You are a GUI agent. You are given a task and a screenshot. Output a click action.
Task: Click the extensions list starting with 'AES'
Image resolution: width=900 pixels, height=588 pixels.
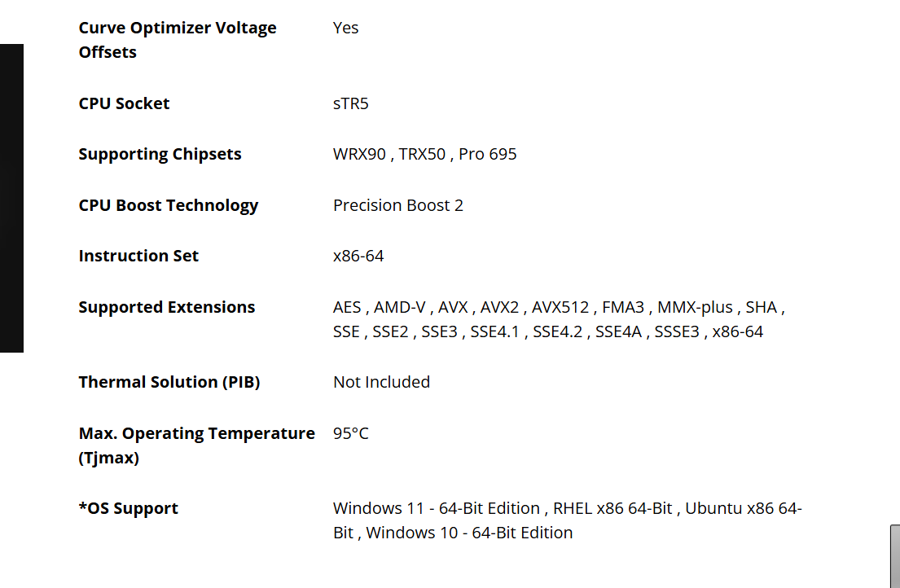point(559,319)
